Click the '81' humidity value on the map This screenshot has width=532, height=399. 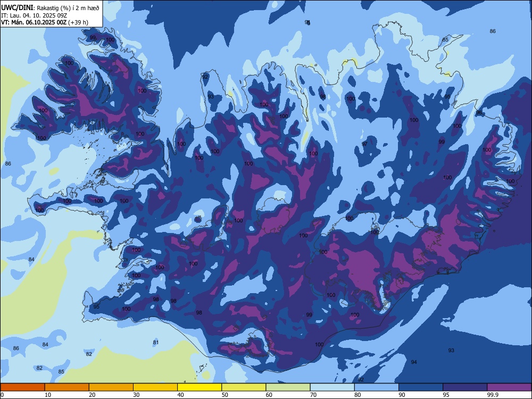pos(156,342)
